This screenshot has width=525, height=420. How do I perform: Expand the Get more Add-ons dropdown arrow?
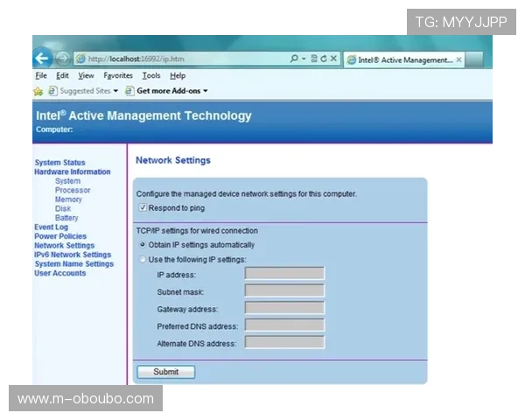point(206,91)
